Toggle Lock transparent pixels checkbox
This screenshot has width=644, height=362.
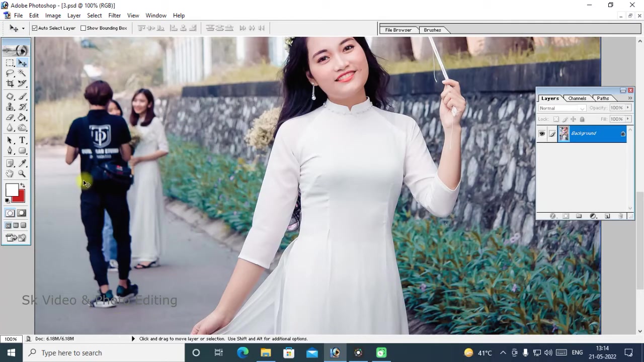point(556,119)
